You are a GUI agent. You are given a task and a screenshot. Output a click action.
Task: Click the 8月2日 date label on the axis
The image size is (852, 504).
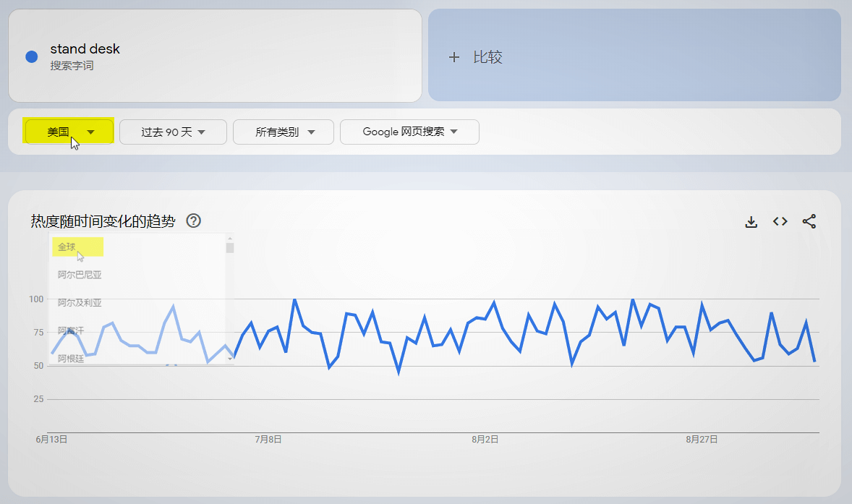(x=485, y=440)
